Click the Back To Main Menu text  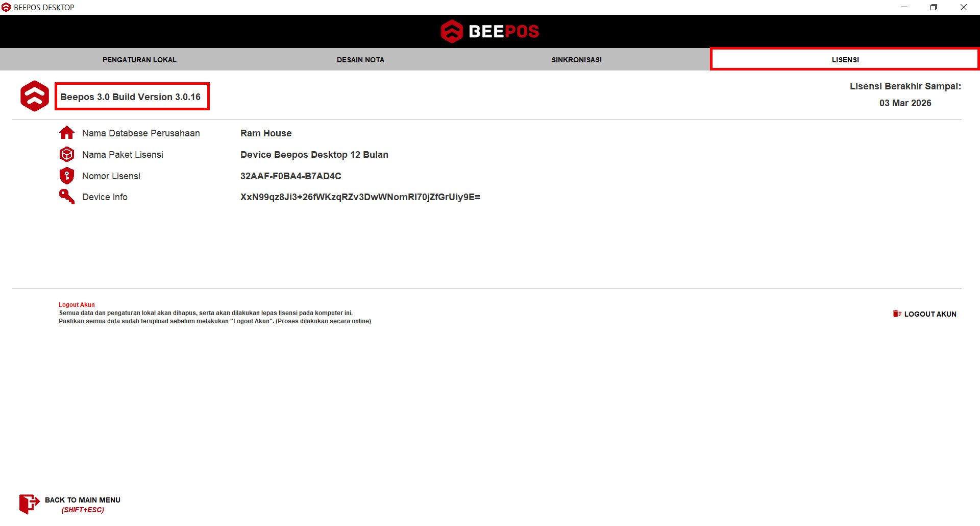(x=83, y=500)
